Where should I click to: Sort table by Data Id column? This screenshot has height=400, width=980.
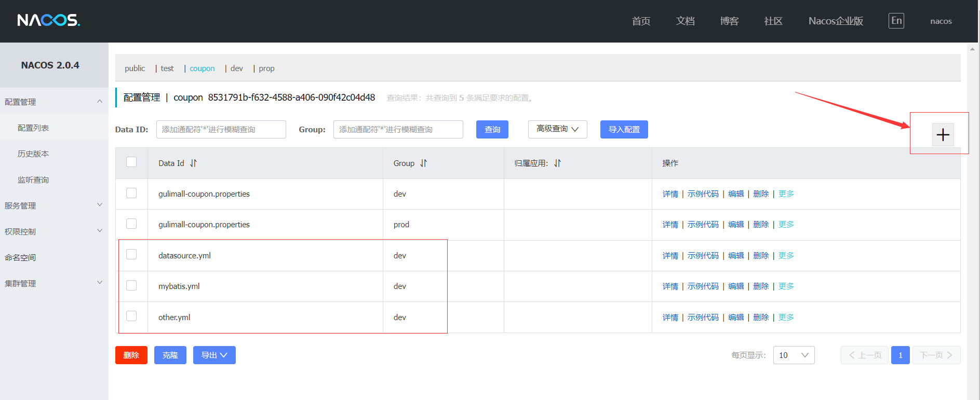tap(193, 163)
